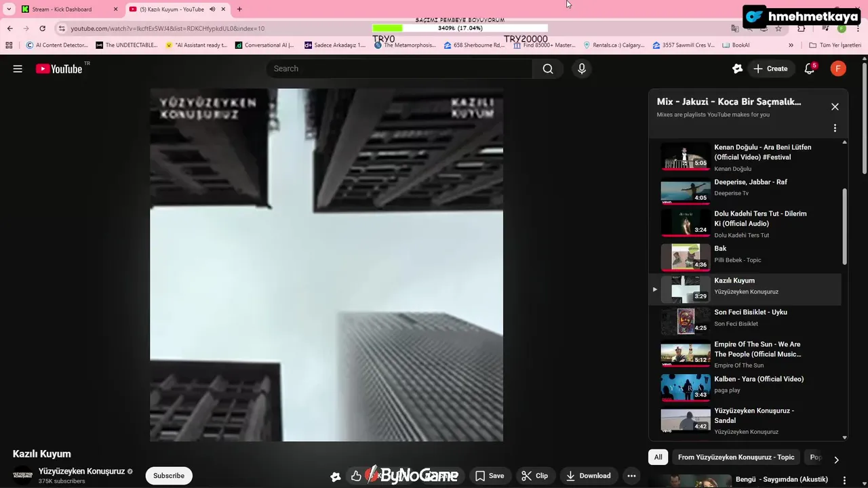Start voice search with the microphone
Viewport: 868px width, 488px height.
click(x=581, y=68)
